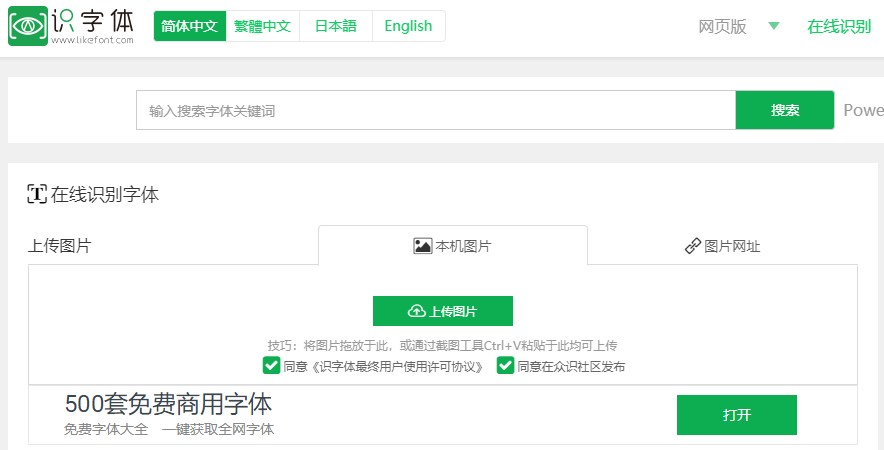Screen dimensions: 884x450
Task: Click the picture icon on 本机图片 tab
Action: tap(422, 246)
